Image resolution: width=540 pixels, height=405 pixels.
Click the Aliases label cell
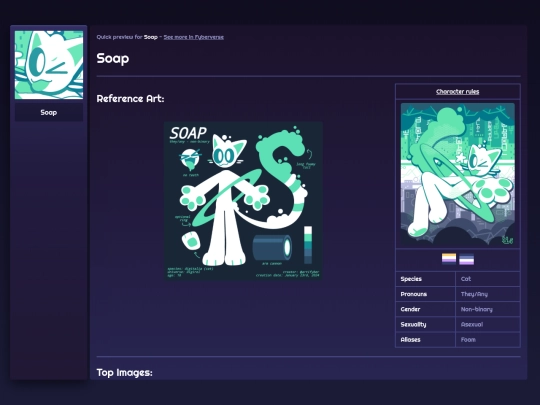426,340
